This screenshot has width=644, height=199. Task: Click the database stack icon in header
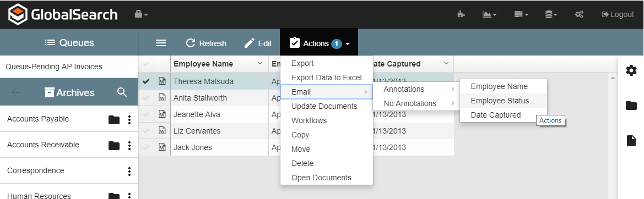551,14
